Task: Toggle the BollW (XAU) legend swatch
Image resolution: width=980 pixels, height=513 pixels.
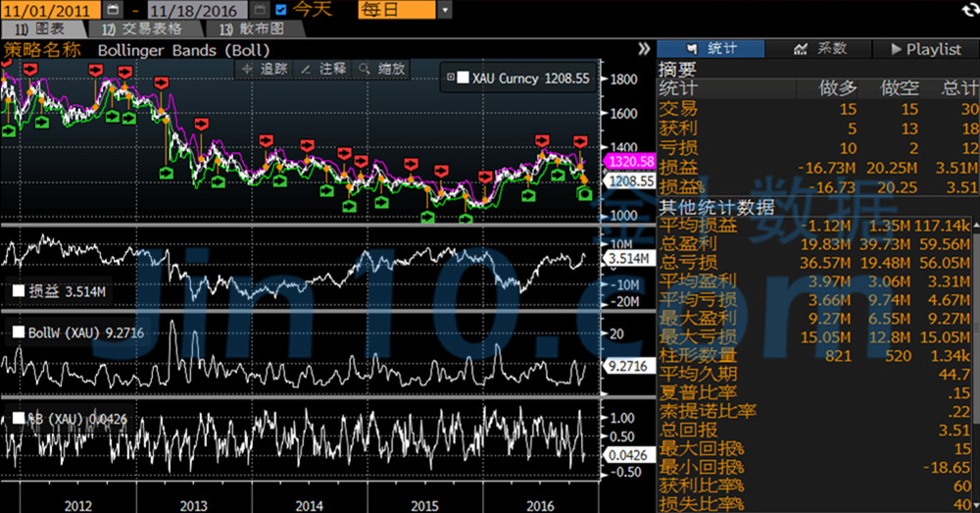Action: coord(18,333)
